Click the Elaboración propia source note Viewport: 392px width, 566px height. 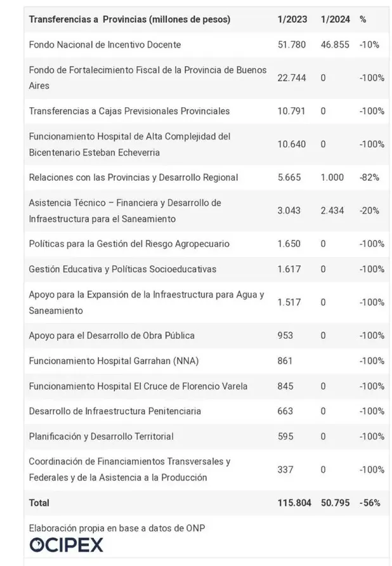point(117,527)
